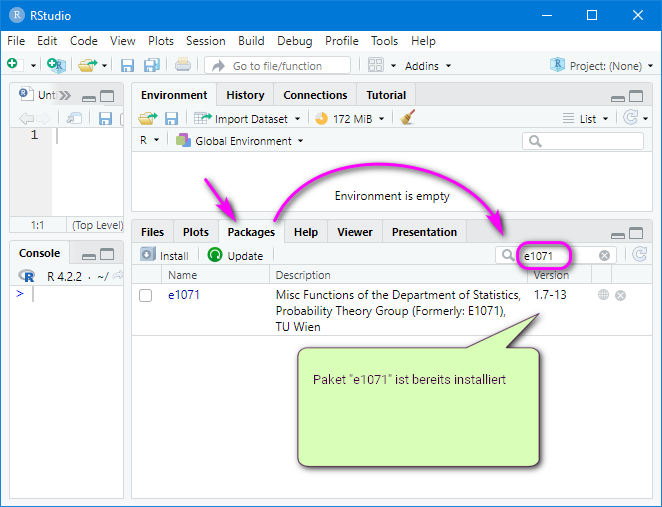Image resolution: width=662 pixels, height=507 pixels.
Task: Open the File menu
Action: pyautogui.click(x=16, y=41)
